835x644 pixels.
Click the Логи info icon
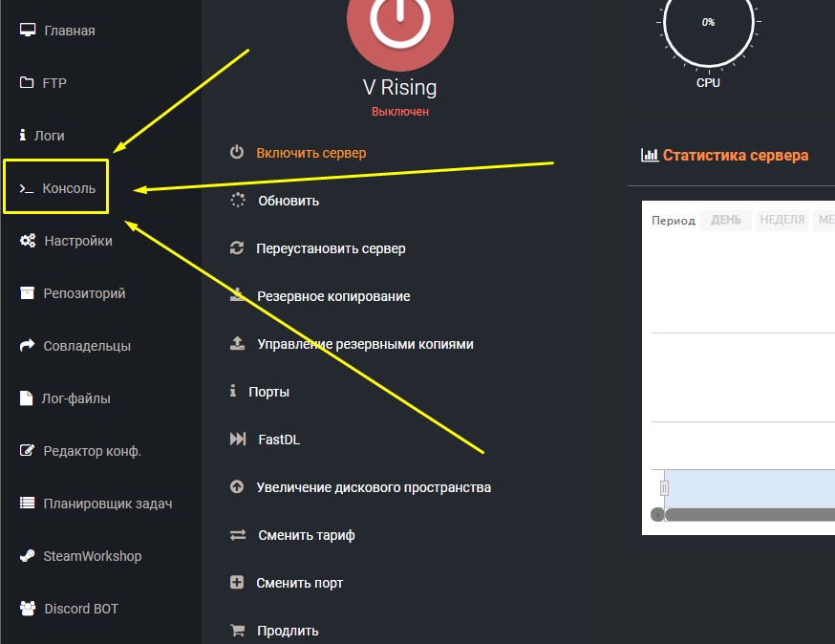(23, 136)
